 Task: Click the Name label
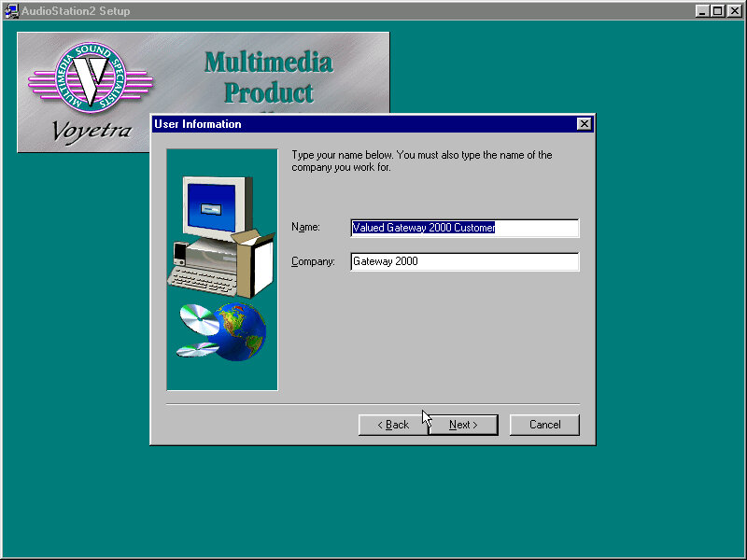[305, 228]
